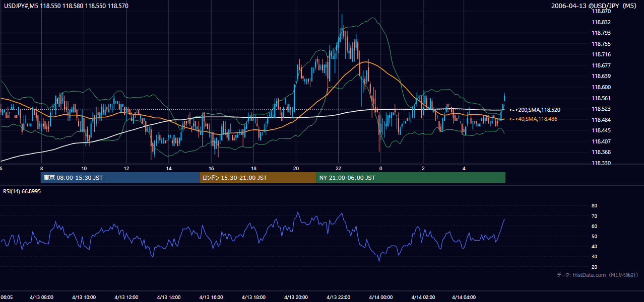
Task: Click RSI axis level 70
Action: point(594,216)
